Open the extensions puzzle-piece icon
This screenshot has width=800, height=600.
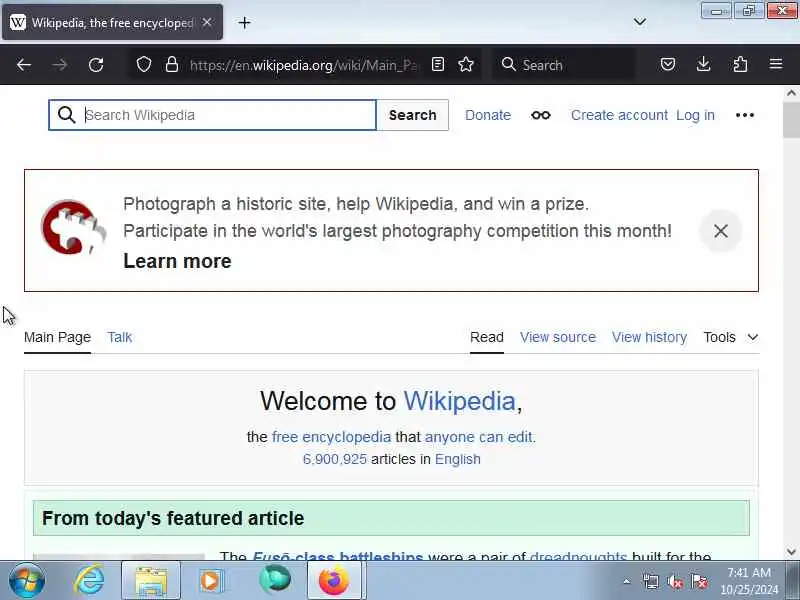coord(740,64)
